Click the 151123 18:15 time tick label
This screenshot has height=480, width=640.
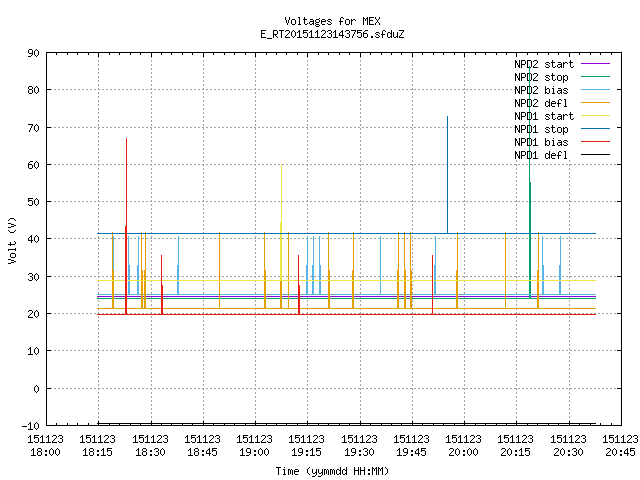(98, 446)
